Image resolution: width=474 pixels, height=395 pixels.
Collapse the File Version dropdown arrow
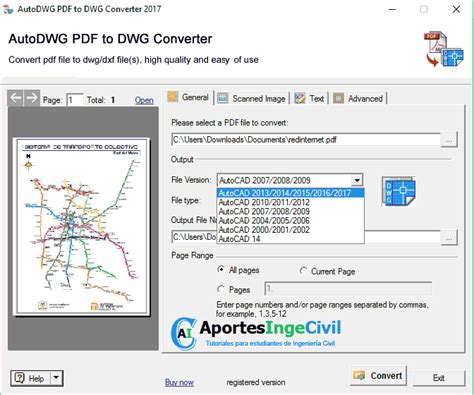pos(357,181)
